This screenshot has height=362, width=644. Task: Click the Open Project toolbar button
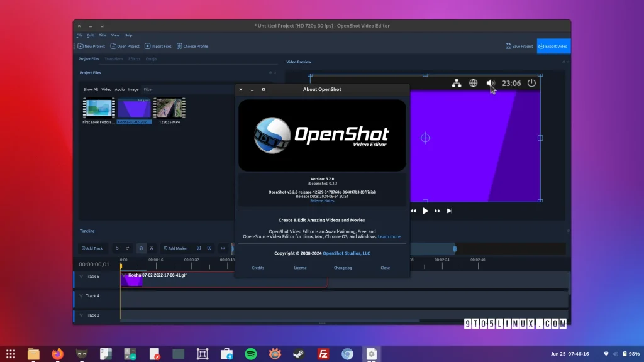tap(125, 47)
